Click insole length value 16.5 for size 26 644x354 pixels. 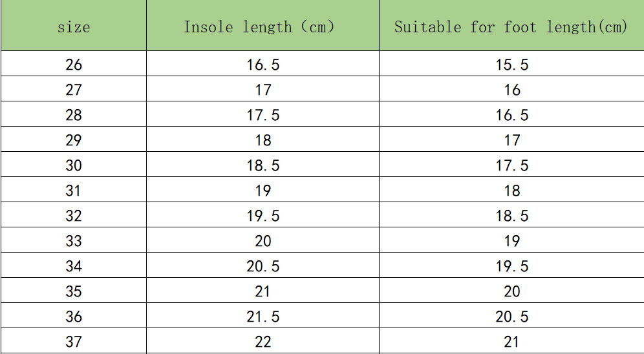(263, 65)
